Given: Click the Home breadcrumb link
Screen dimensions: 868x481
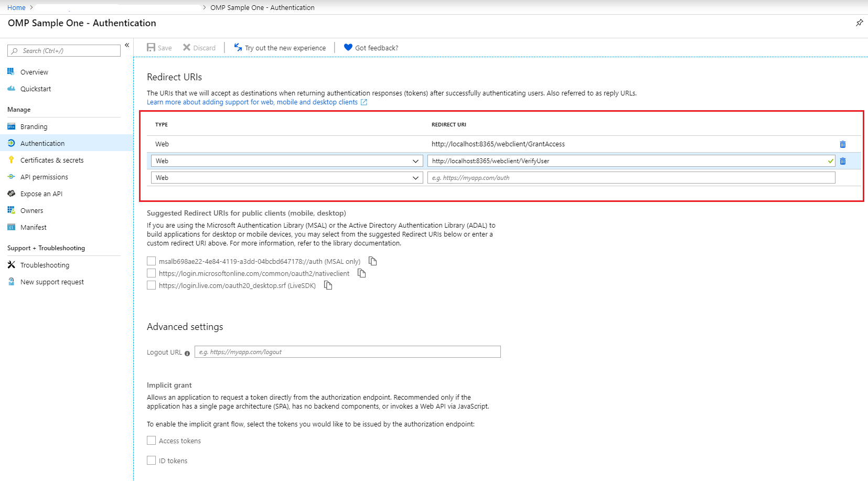Looking at the screenshot, I should [x=16, y=7].
